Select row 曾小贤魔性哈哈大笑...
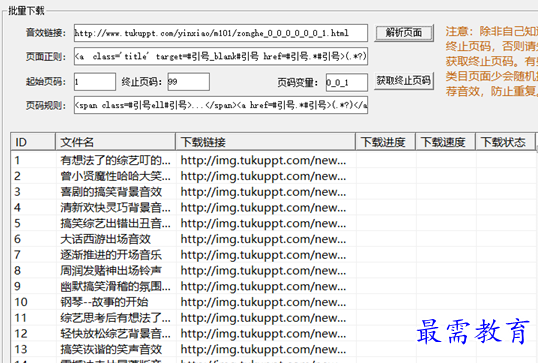Screen dimensions: 538x363 click(x=273, y=176)
